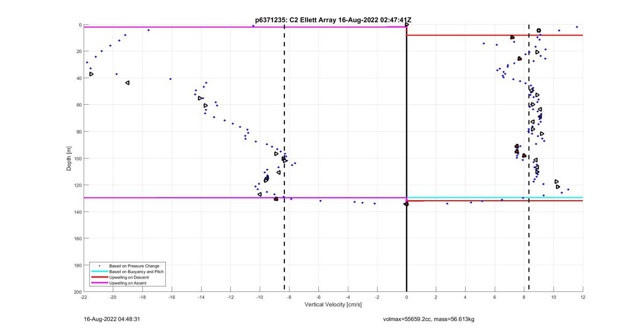644x328 pixels.
Task: Click velocity axis tick label '-2'
Action: [377, 297]
